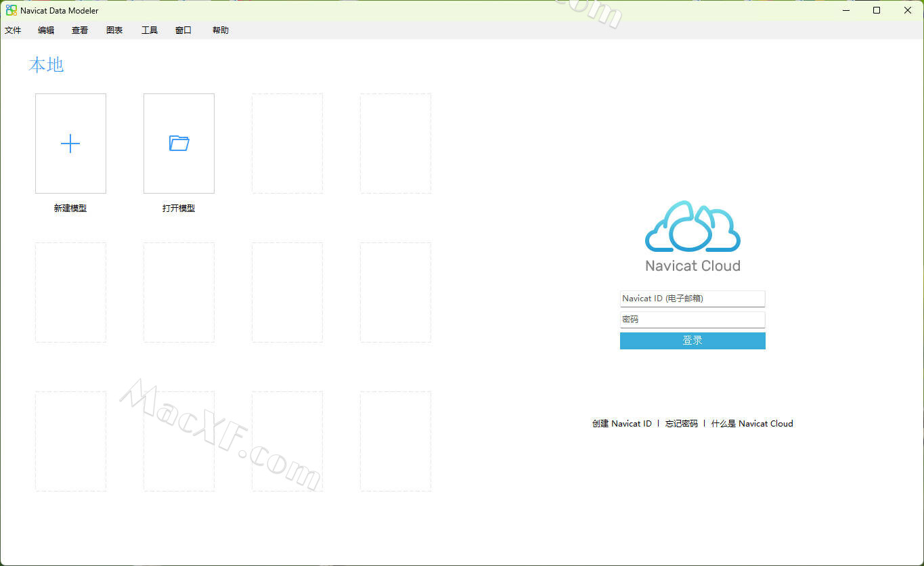Close the Navicat Data Modeler window
The width and height of the screenshot is (924, 566).
[x=907, y=10]
